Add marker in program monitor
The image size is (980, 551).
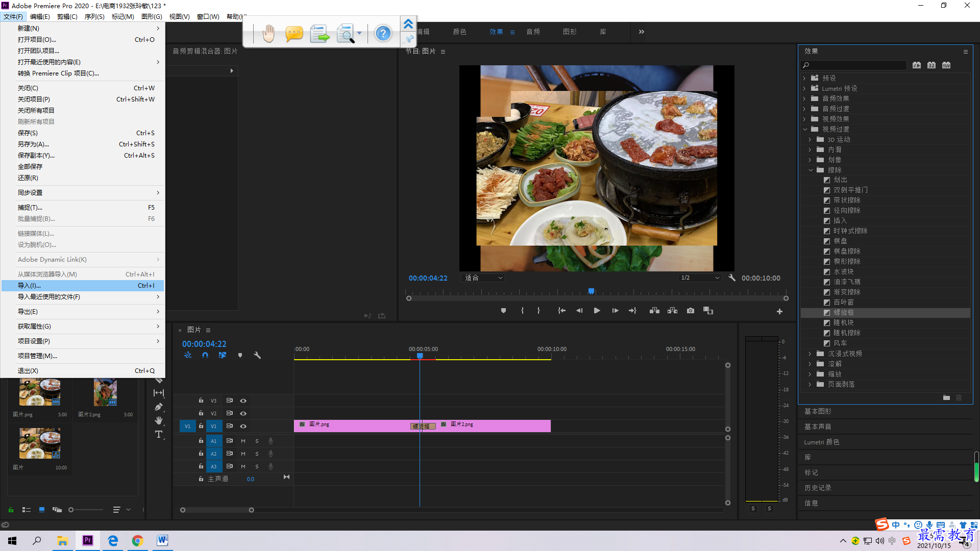click(503, 311)
